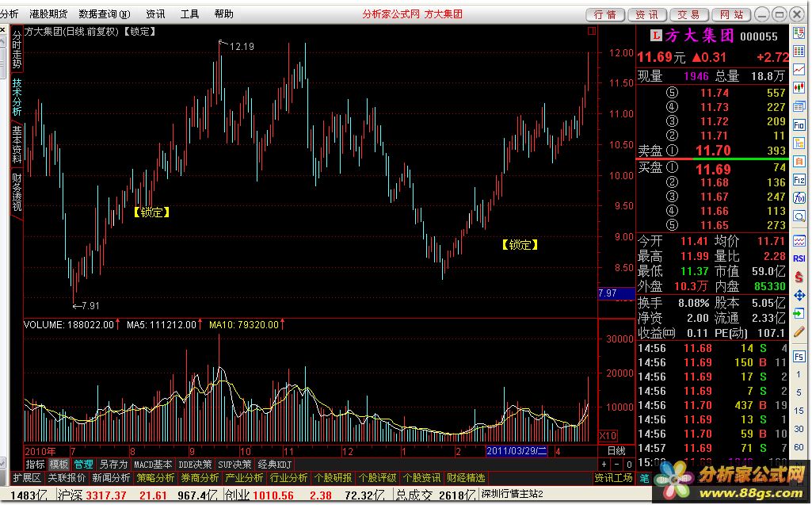This screenshot has height=505, width=812.
Task: Open the 资讯 menu
Action: [155, 14]
